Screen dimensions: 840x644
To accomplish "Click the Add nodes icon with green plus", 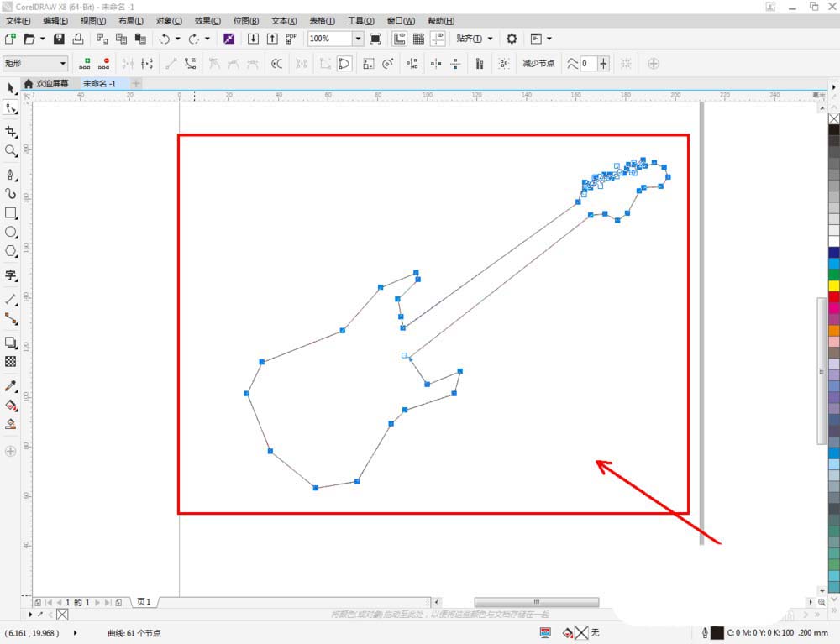I will click(85, 64).
